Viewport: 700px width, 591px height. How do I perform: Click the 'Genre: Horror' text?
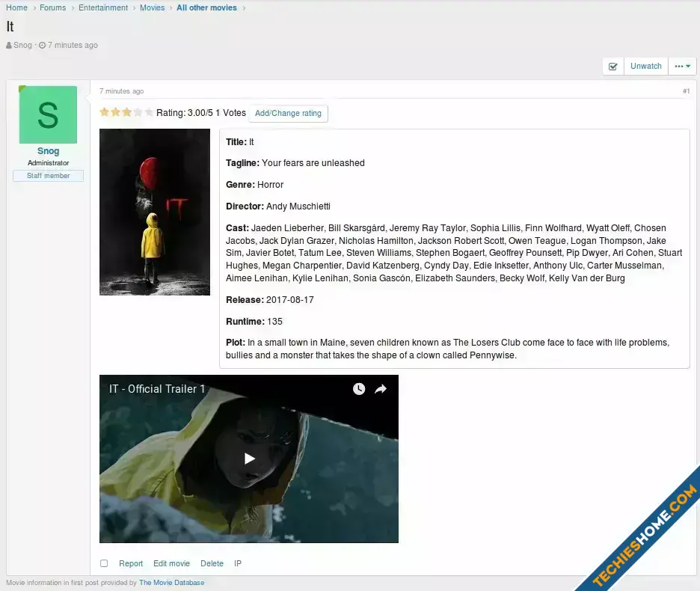[254, 185]
